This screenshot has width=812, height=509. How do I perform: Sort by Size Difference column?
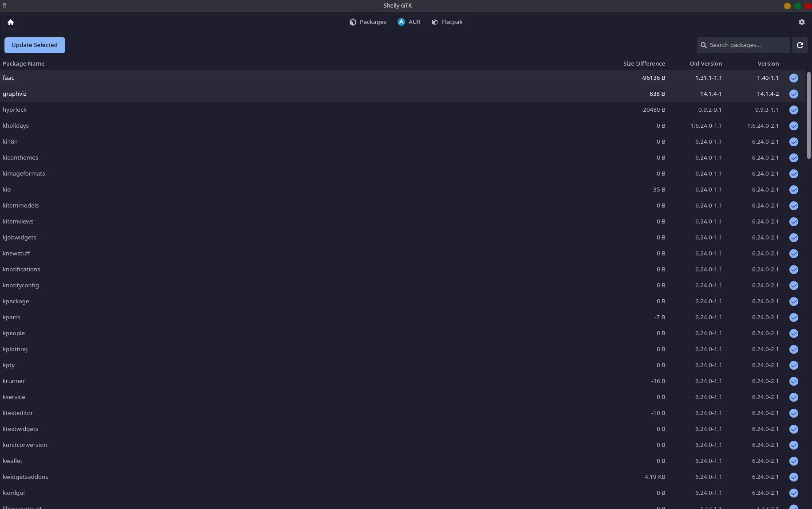(644, 64)
